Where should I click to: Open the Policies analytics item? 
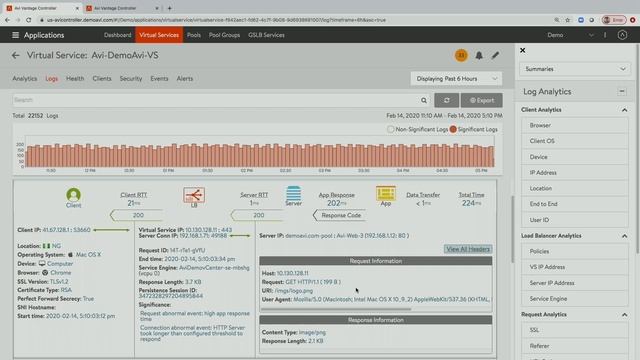click(x=575, y=251)
